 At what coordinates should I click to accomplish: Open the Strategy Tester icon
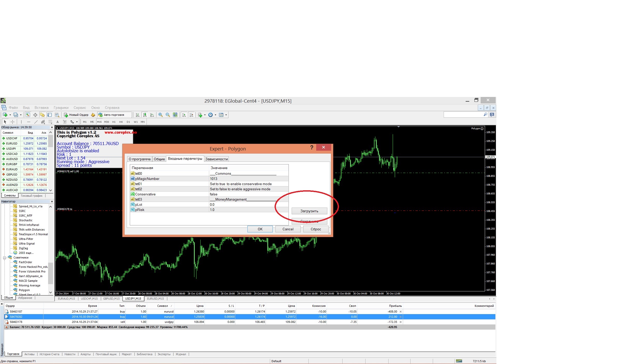pos(57,115)
